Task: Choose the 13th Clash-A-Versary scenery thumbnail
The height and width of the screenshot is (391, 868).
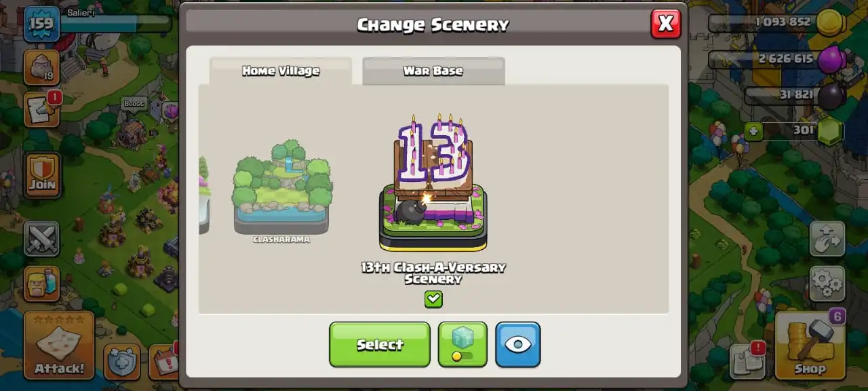Action: 433,183
